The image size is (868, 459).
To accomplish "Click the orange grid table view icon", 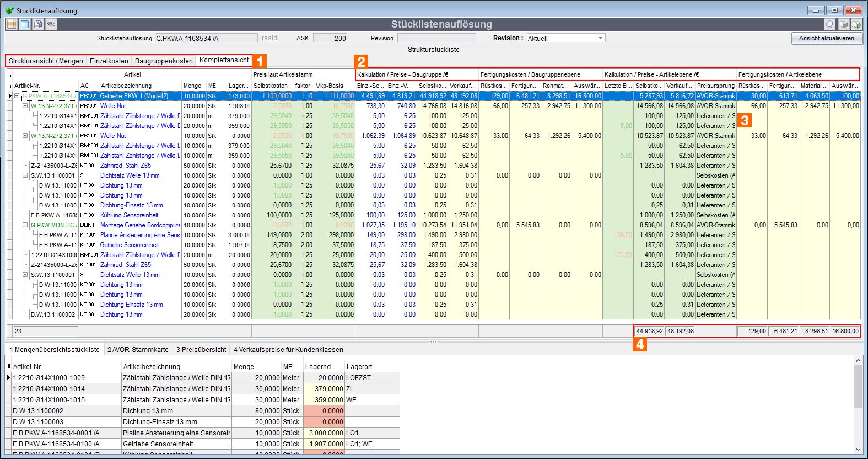I will coord(12,24).
